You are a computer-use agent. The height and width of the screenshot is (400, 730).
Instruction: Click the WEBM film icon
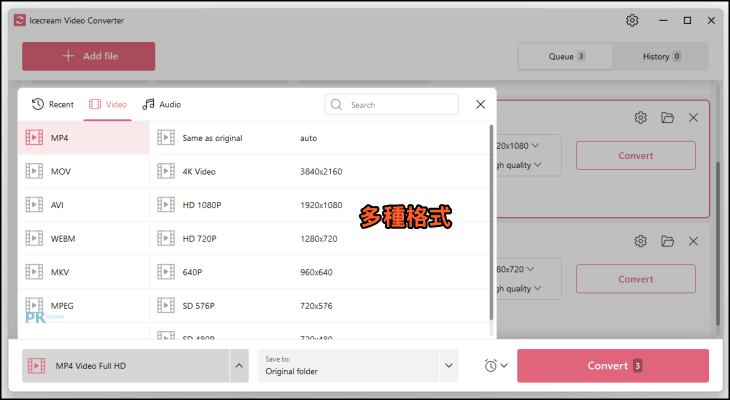point(34,238)
